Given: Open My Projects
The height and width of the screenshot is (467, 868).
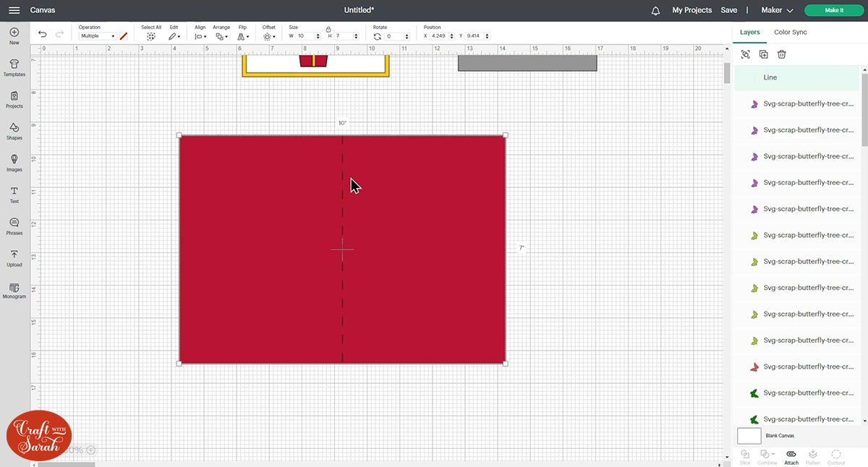Looking at the screenshot, I should pyautogui.click(x=692, y=10).
